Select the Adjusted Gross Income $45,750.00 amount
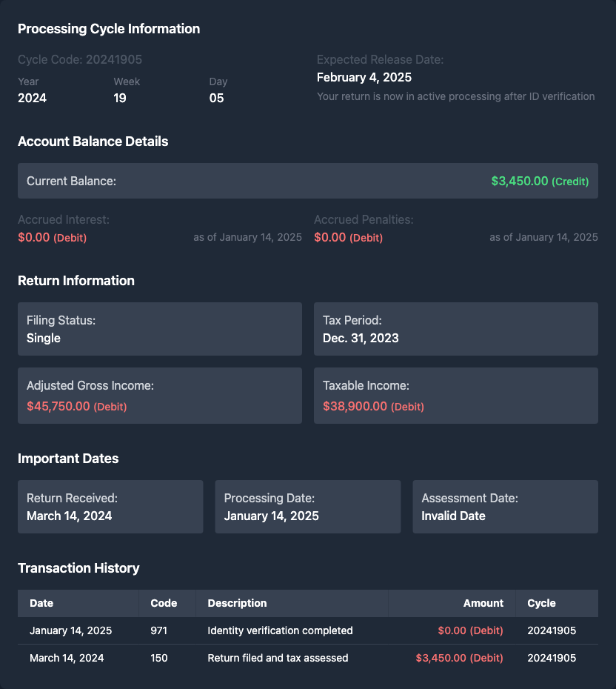616x689 pixels. pos(58,407)
